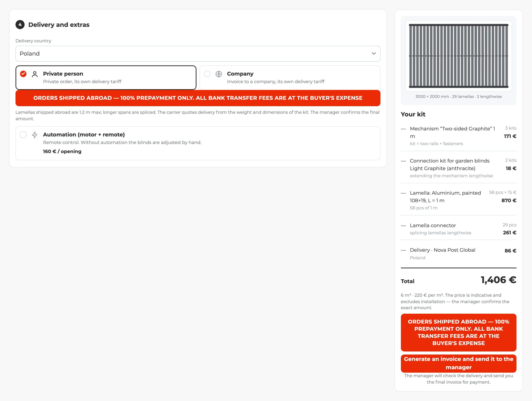
Task: Click the lightning bolt Automation icon
Action: (35, 135)
